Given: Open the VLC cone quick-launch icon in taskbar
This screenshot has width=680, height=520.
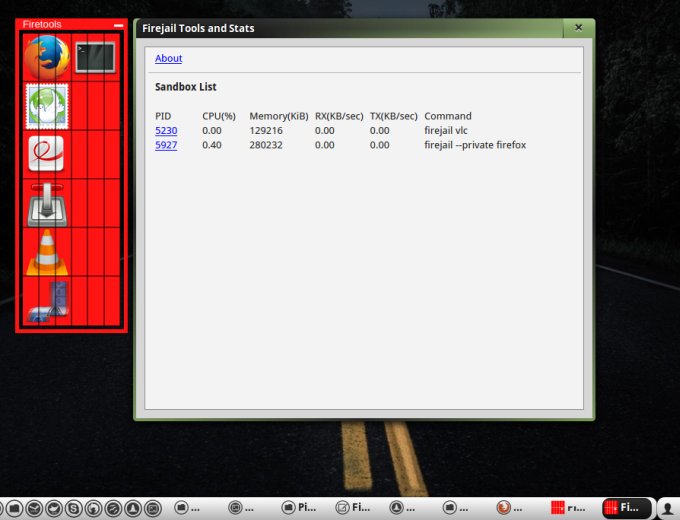Looking at the screenshot, I should pos(133,508).
